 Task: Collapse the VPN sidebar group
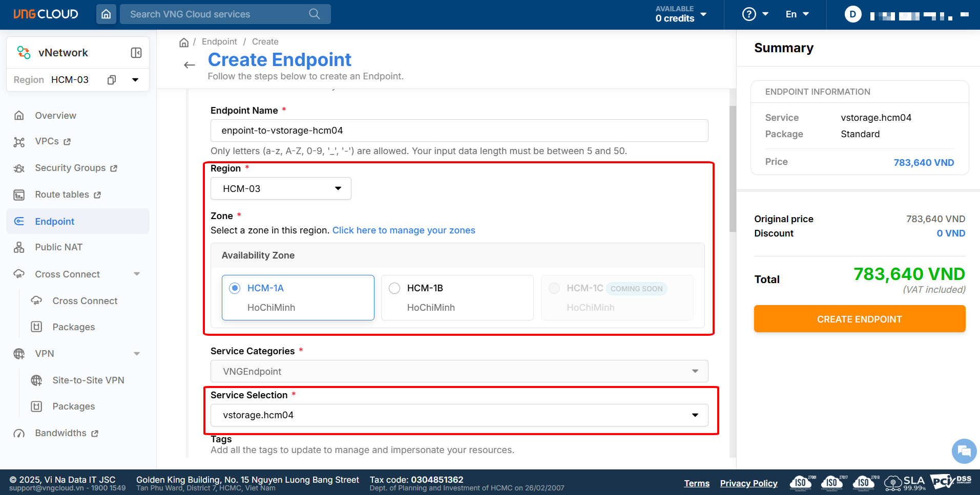[x=137, y=354]
